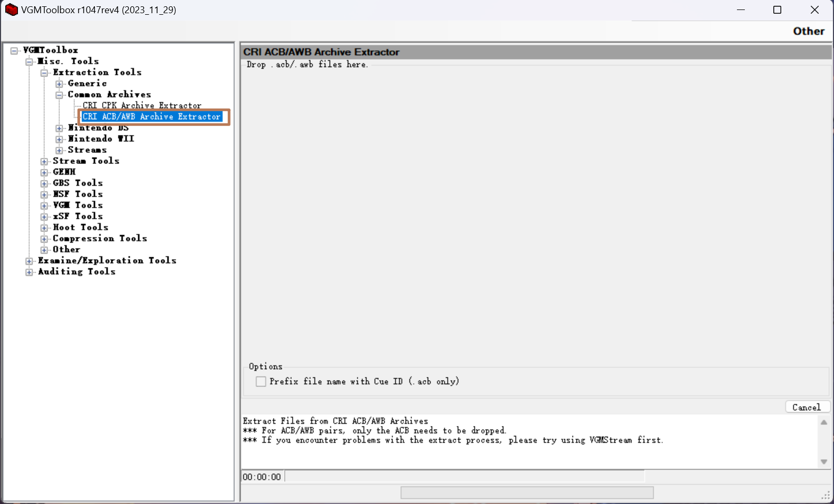The width and height of the screenshot is (834, 504).
Task: Select the Generic tree label
Action: 87,83
